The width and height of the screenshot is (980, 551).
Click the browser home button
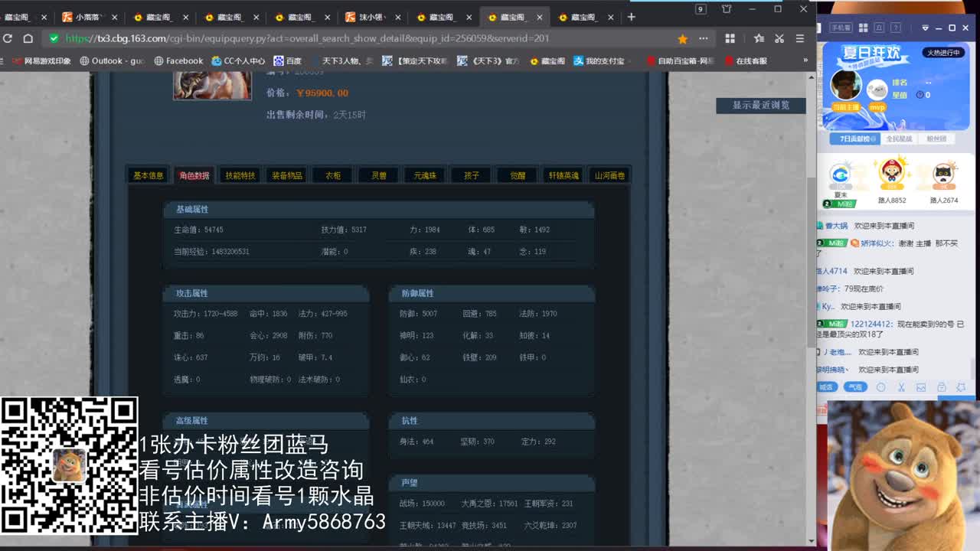(28, 38)
